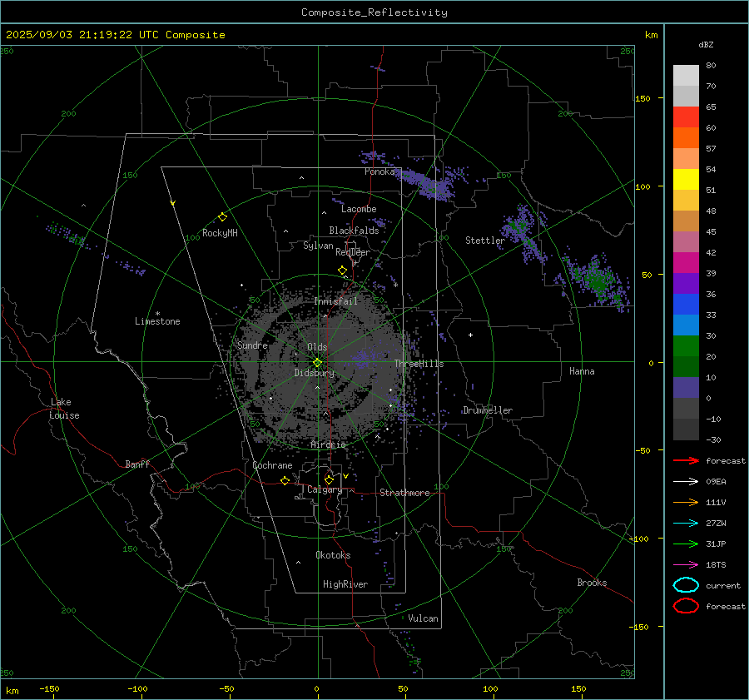The width and height of the screenshot is (749, 700).
Task: Click the HighRiver city label
Action: click(x=345, y=584)
